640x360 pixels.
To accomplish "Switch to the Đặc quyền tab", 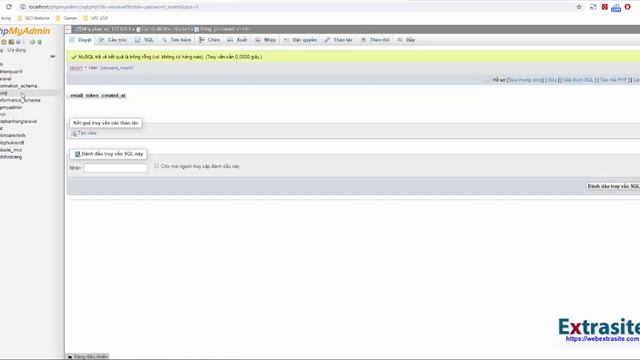I will (300, 40).
